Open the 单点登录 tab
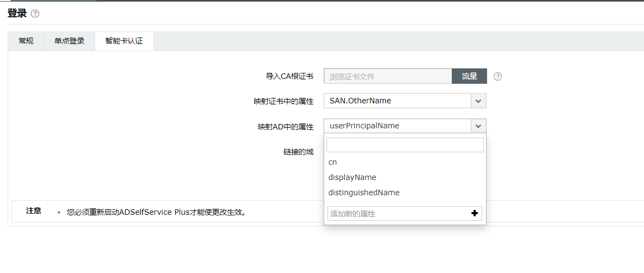The height and width of the screenshot is (273, 644). (70, 41)
